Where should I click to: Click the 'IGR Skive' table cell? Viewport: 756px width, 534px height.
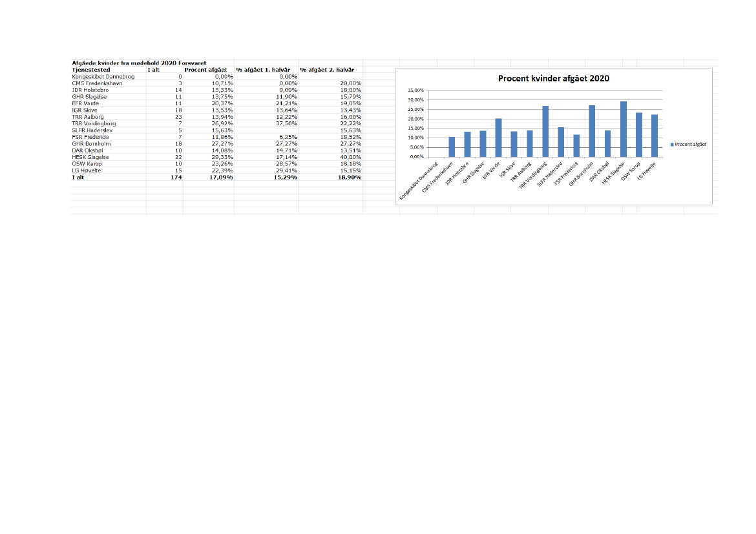85,110
